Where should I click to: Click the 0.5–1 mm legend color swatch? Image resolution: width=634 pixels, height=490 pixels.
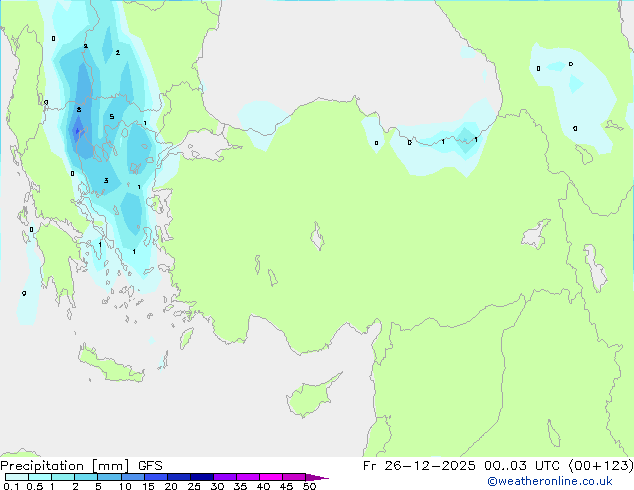(x=40, y=477)
